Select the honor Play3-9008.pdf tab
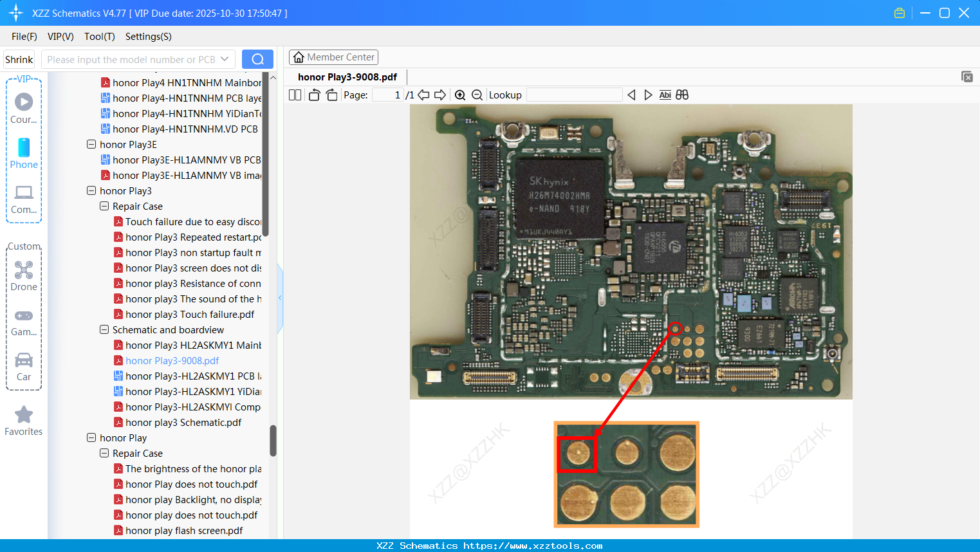Image resolution: width=980 pixels, height=552 pixels. tap(347, 77)
